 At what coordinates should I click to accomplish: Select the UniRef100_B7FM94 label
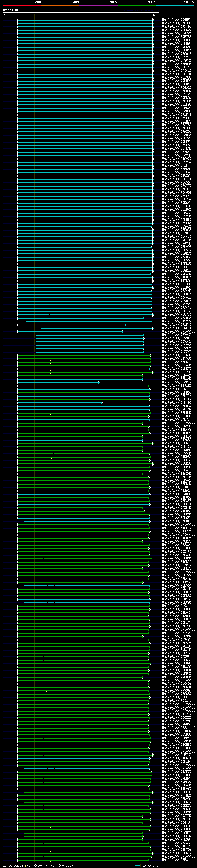pyautogui.click(x=177, y=43)
